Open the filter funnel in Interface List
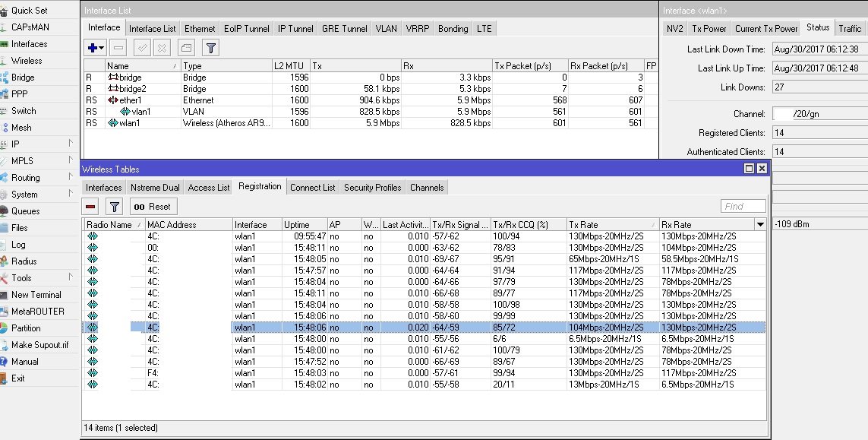Image resolution: width=868 pixels, height=440 pixels. [210, 48]
